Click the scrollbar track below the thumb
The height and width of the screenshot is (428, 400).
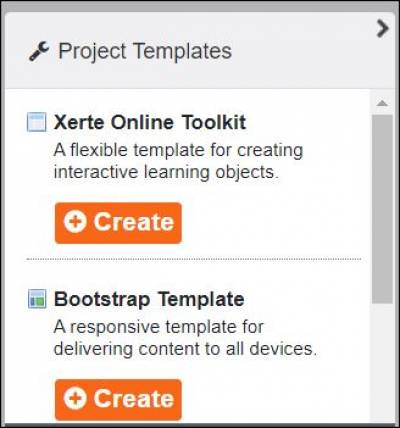382,363
